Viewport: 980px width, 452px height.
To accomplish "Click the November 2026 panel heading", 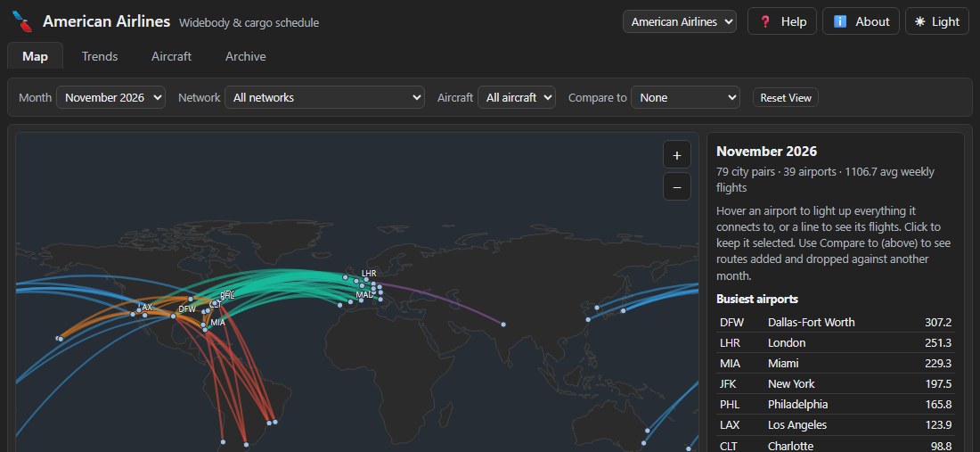I will (x=766, y=152).
